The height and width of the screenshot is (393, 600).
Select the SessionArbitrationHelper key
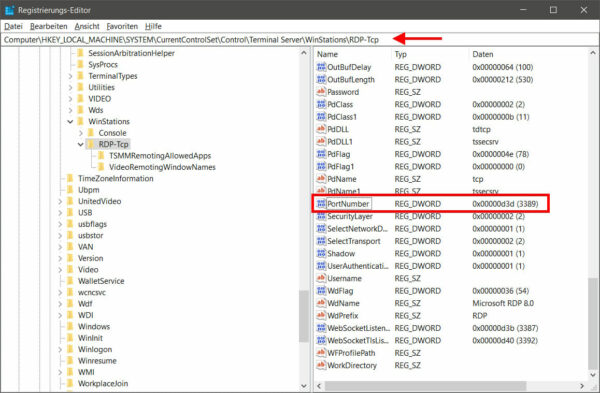(131, 53)
